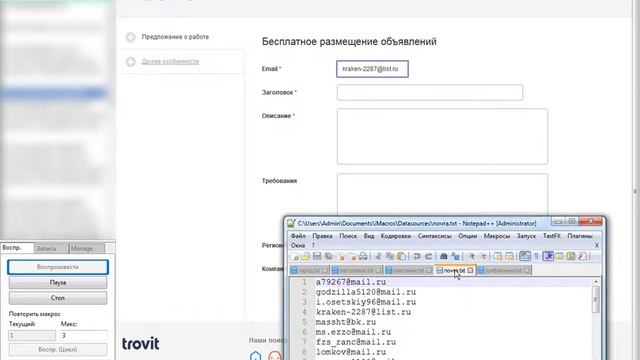Click the Copy icon in Notepad++ toolbar
The image size is (640, 360).
click(390, 256)
